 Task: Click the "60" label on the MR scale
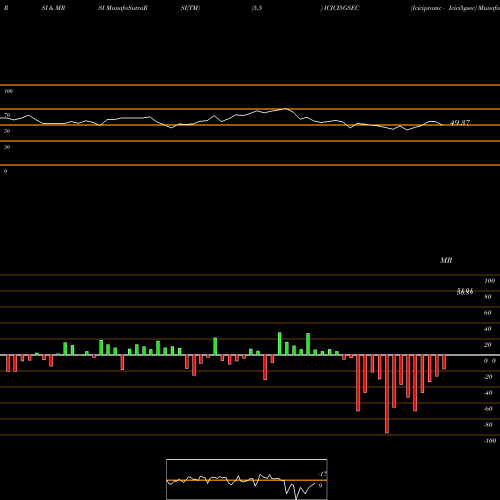coord(488,313)
